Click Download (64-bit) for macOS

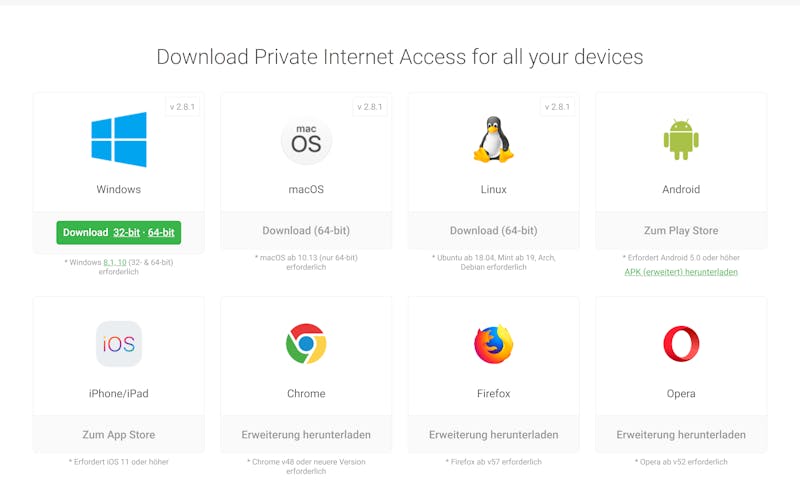(x=306, y=231)
